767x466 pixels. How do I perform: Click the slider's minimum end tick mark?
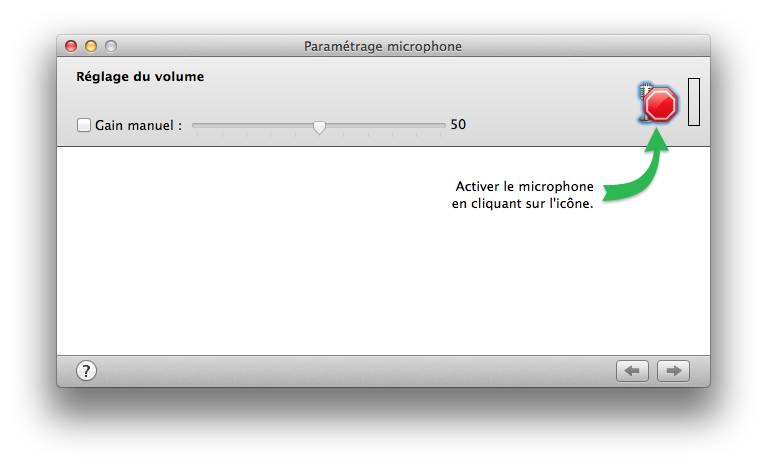pos(197,134)
